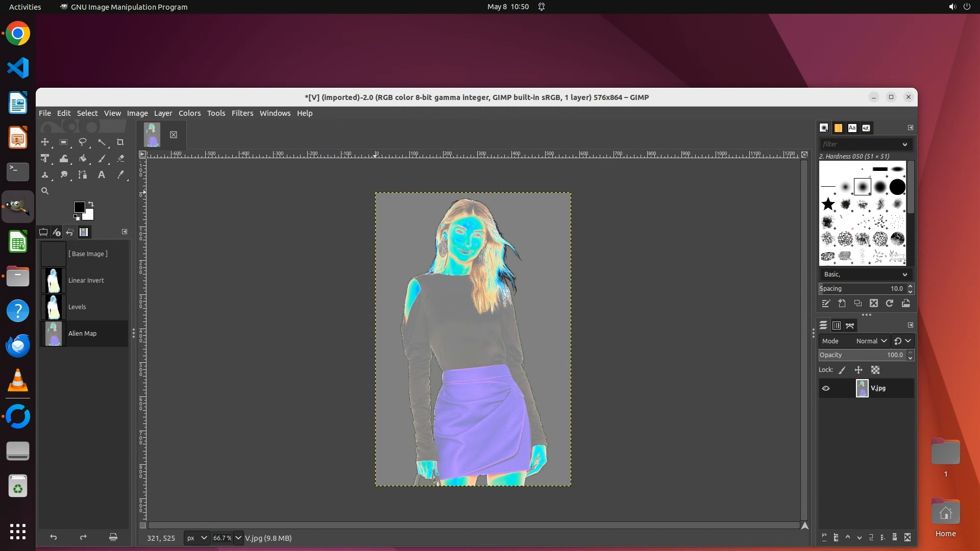Select the Text tool
980x551 pixels.
(102, 175)
